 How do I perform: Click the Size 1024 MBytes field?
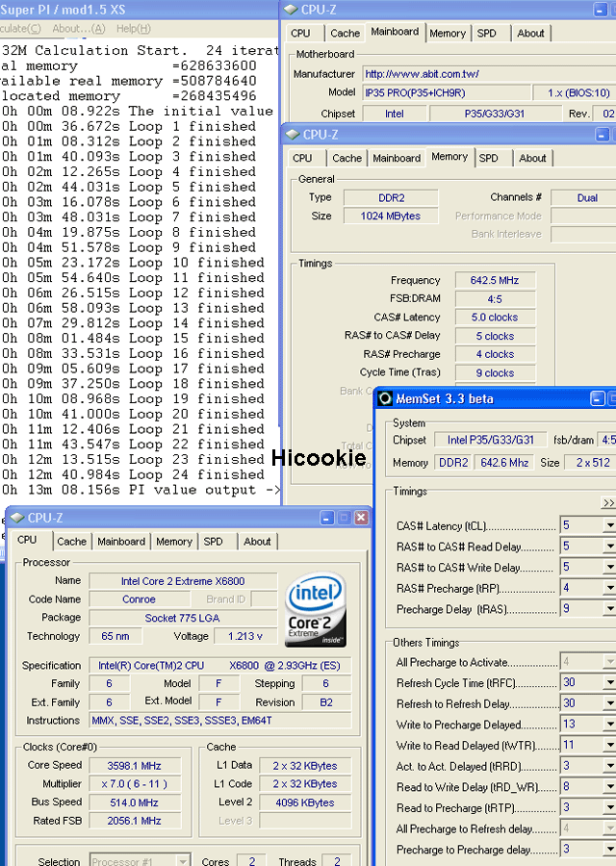391,216
